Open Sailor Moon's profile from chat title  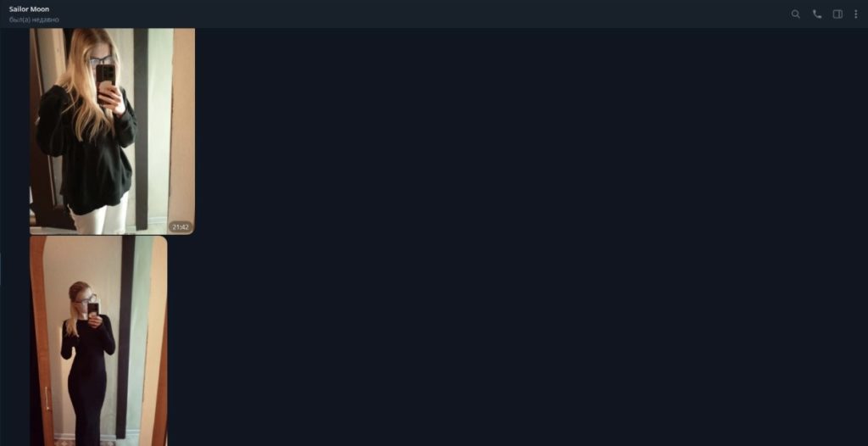tap(29, 9)
